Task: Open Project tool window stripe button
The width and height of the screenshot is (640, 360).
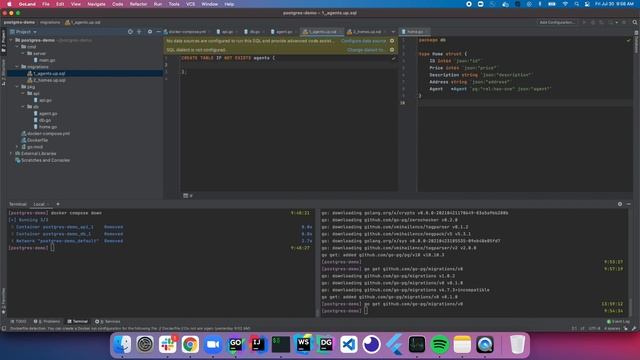Action: tap(3, 40)
